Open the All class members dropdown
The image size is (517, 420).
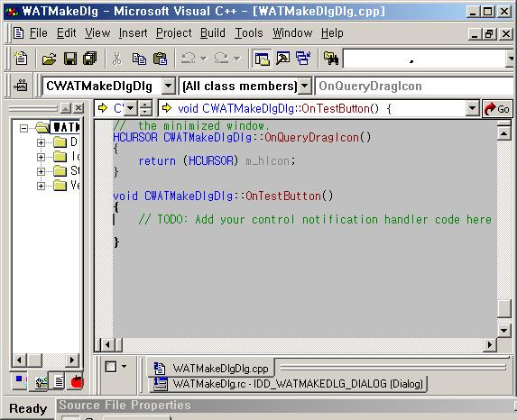pyautogui.click(x=305, y=87)
